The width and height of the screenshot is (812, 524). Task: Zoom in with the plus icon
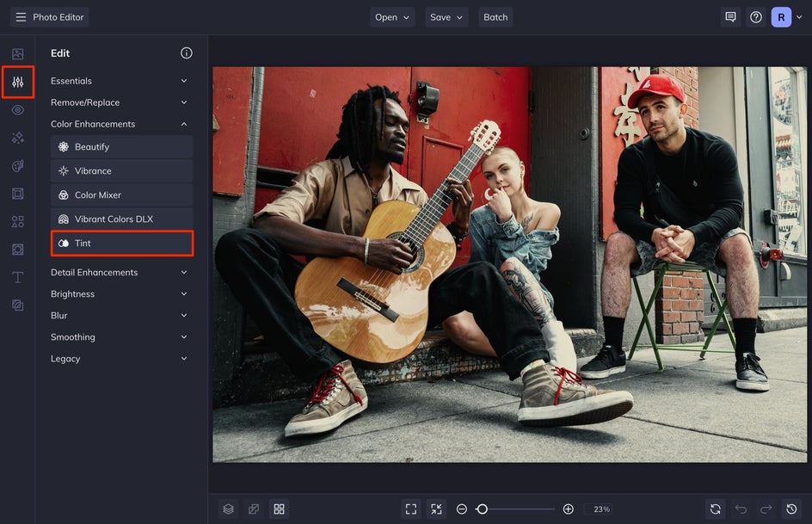point(568,509)
